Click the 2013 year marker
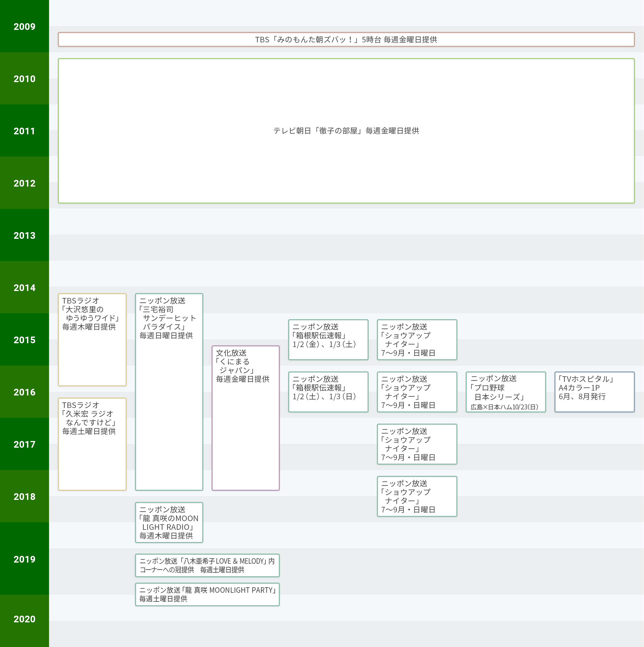Viewport: 644px width, 647px height. tap(24, 235)
